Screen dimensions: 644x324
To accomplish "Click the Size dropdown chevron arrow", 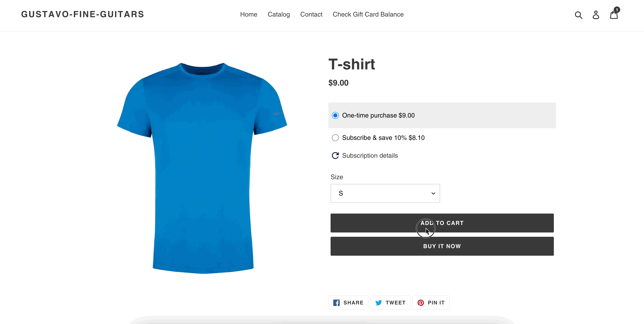I will pos(433,193).
